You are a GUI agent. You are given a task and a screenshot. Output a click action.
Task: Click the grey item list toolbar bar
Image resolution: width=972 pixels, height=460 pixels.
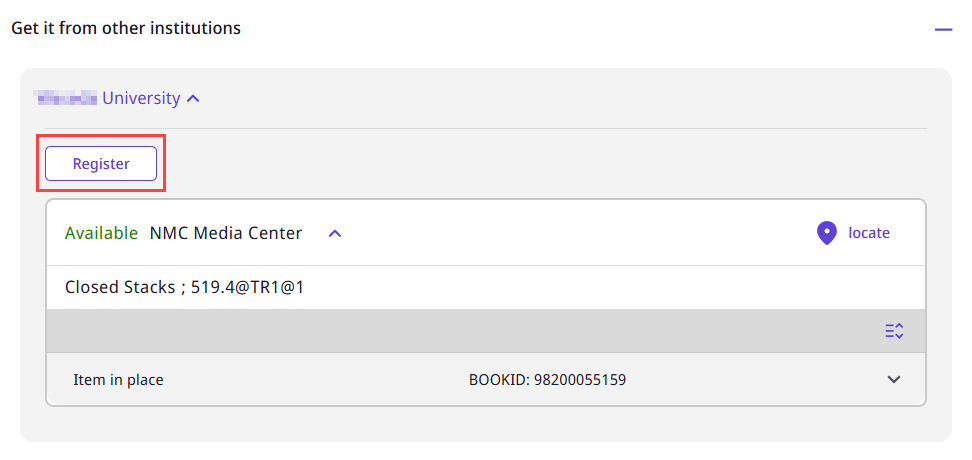pos(450,331)
